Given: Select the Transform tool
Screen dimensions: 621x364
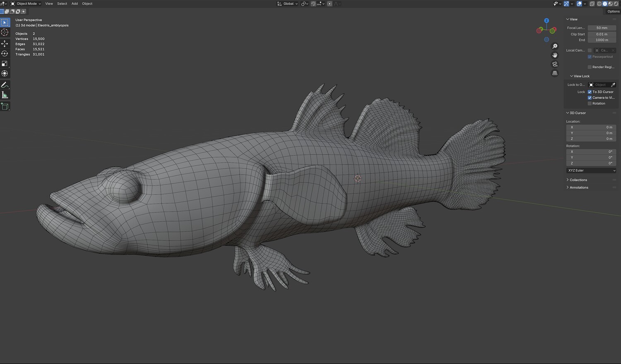Looking at the screenshot, I should click(5, 73).
